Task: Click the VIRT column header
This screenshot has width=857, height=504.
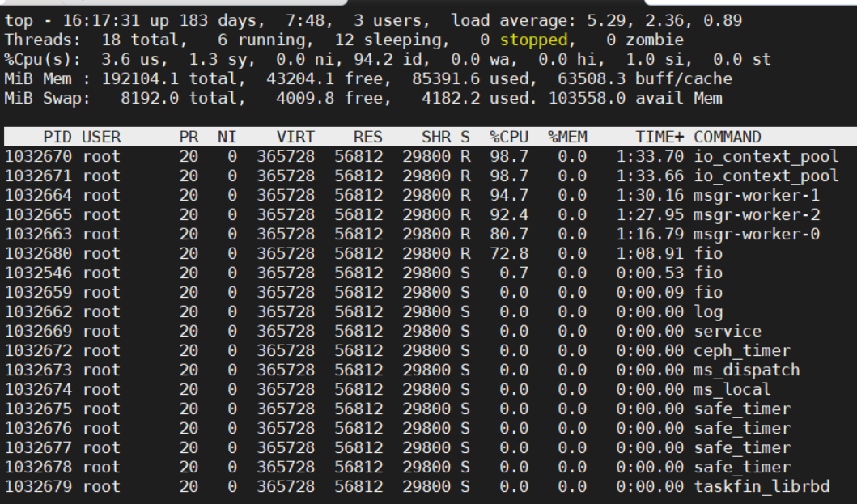Action: coord(295,137)
